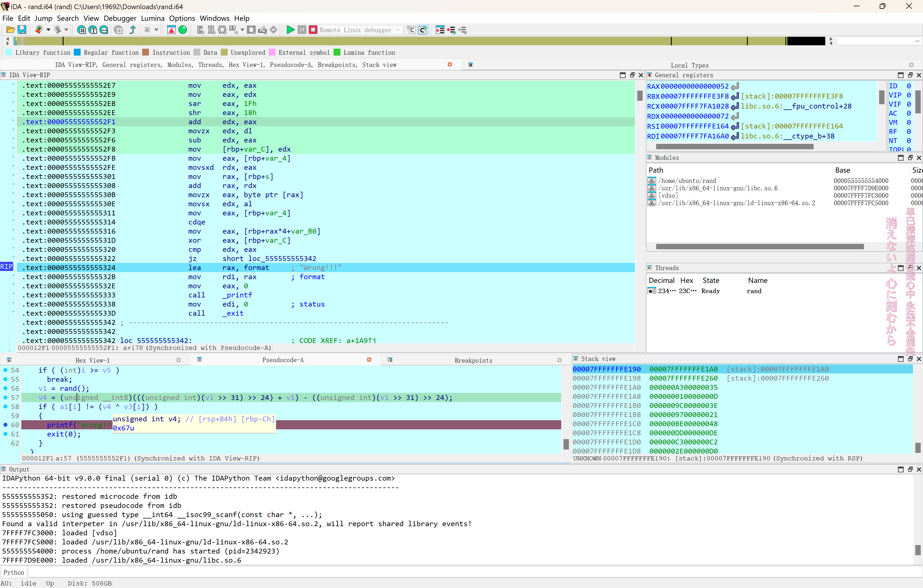Expand the dropdown arrow beside jump-back icon

(x=48, y=30)
